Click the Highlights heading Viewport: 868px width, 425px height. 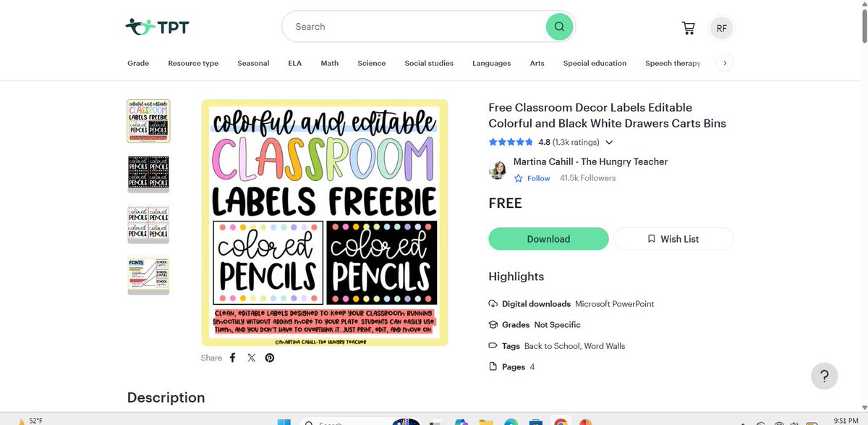pos(516,277)
